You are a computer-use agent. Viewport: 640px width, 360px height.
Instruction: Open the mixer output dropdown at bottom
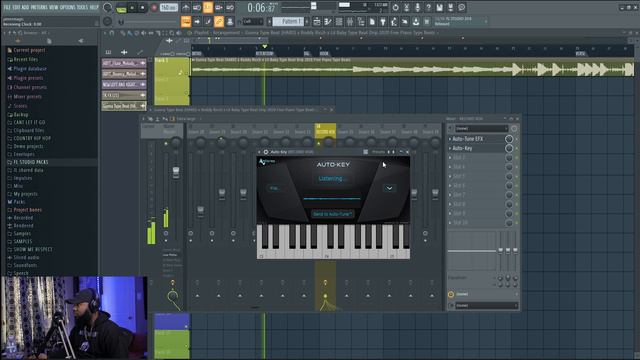pyautogui.click(x=487, y=305)
